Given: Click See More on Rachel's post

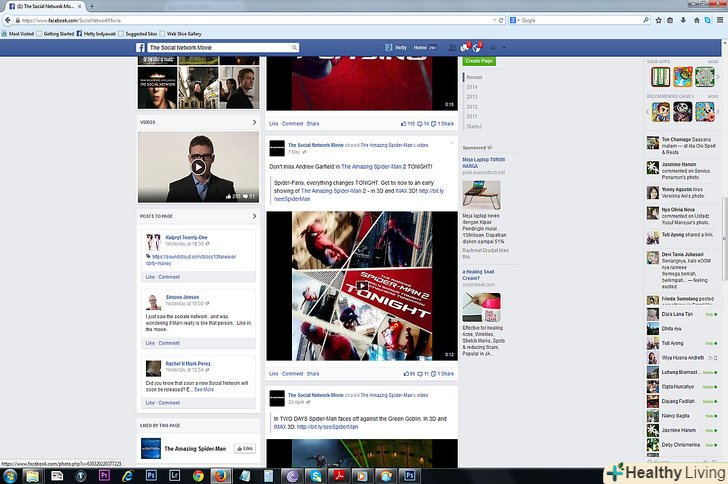Looking at the screenshot, I should [204, 389].
